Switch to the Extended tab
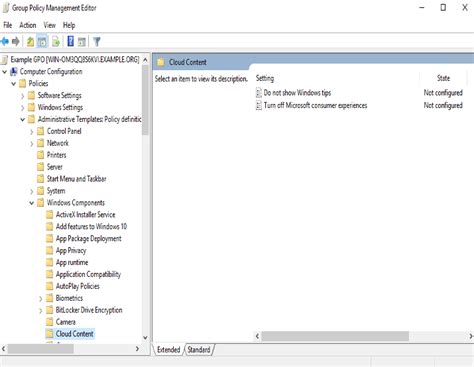Image resolution: width=474 pixels, height=367 pixels. 168,349
